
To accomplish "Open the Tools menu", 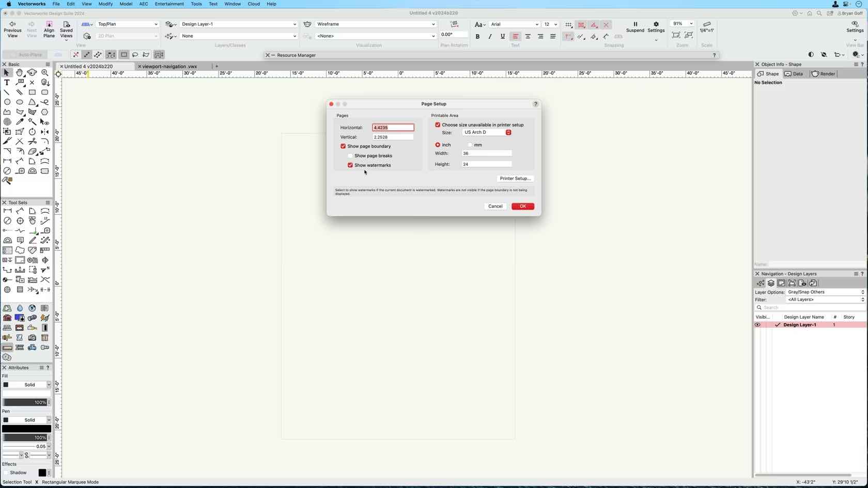I will (x=196, y=4).
